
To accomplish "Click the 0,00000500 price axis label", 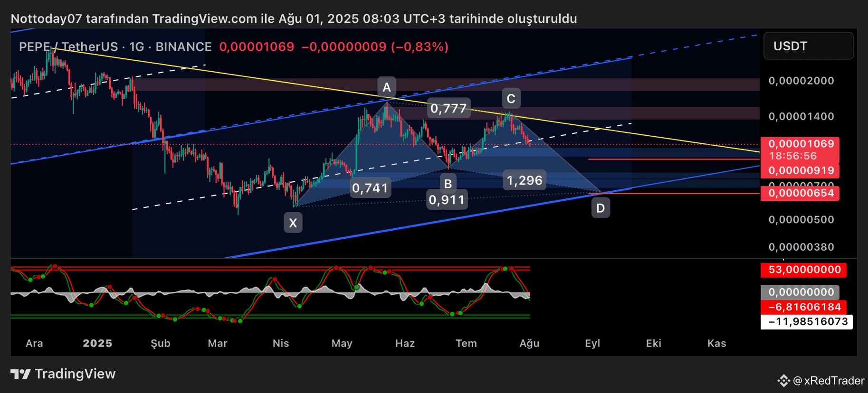I will (801, 220).
